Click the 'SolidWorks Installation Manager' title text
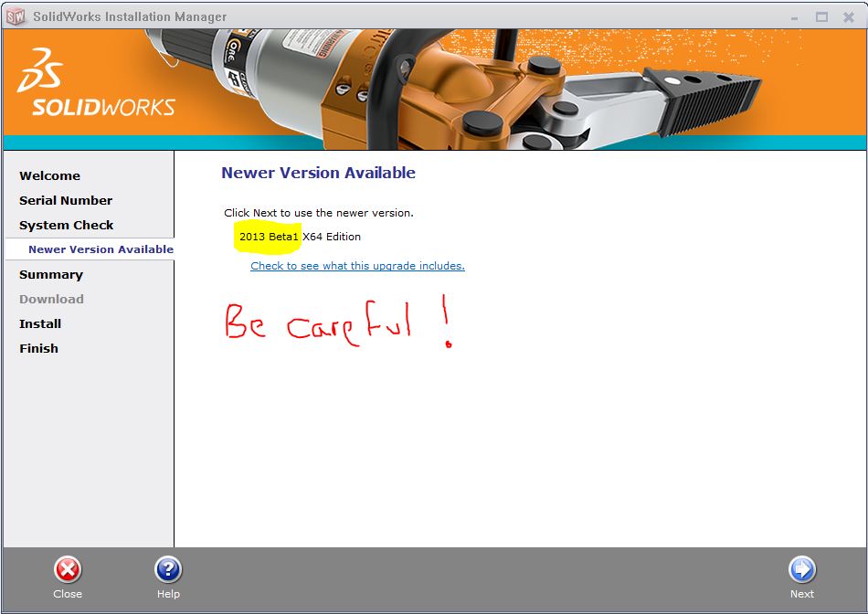868x614 pixels. (130, 16)
